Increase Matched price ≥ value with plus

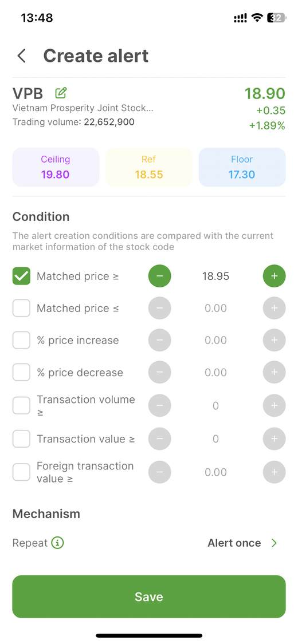pos(274,276)
